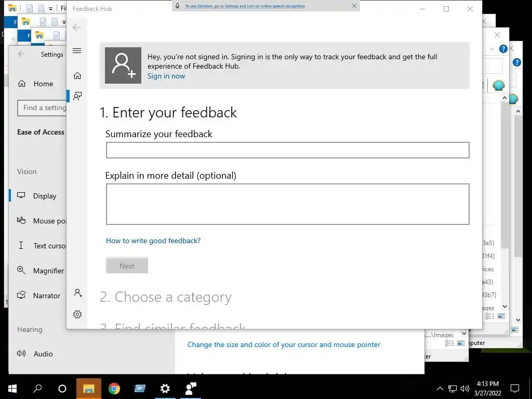
Task: Dismiss the dictation notification bar
Action: click(354, 6)
